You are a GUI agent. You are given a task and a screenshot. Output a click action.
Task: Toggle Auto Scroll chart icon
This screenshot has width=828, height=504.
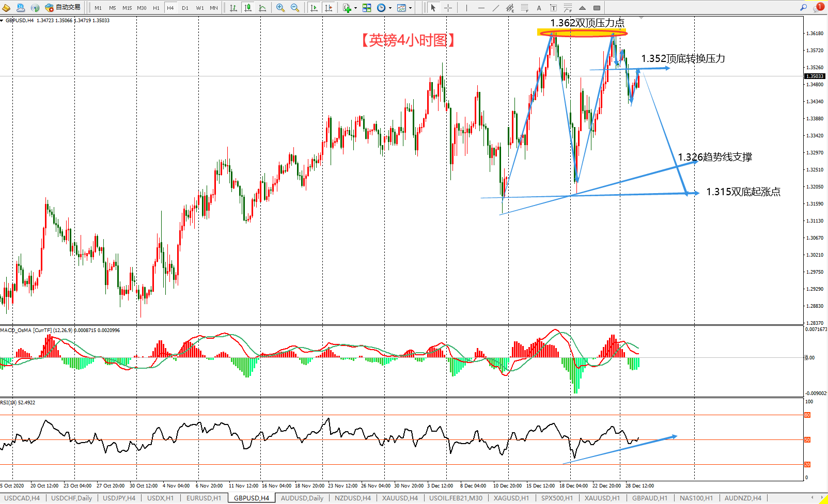(x=314, y=8)
